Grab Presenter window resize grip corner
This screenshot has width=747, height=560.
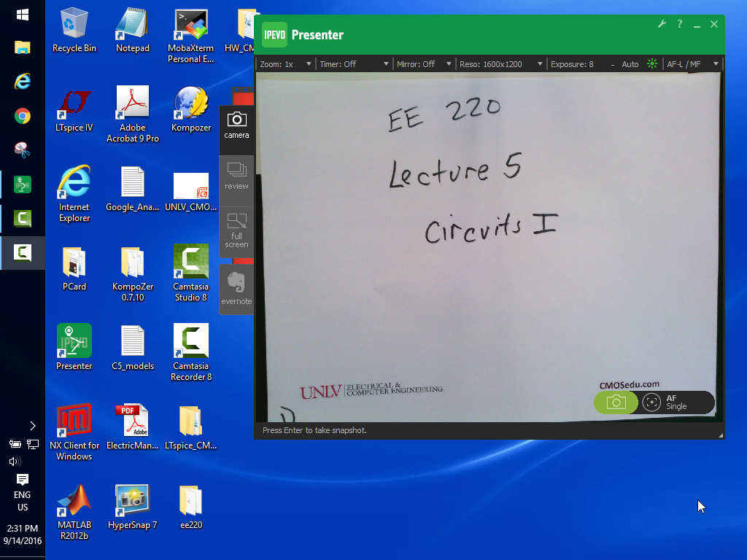click(x=720, y=435)
